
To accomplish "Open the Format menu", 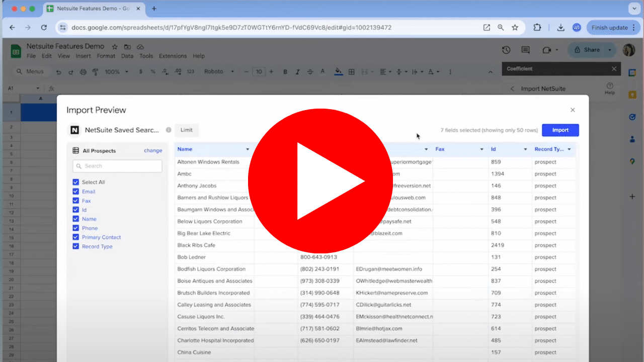I will coord(106,56).
